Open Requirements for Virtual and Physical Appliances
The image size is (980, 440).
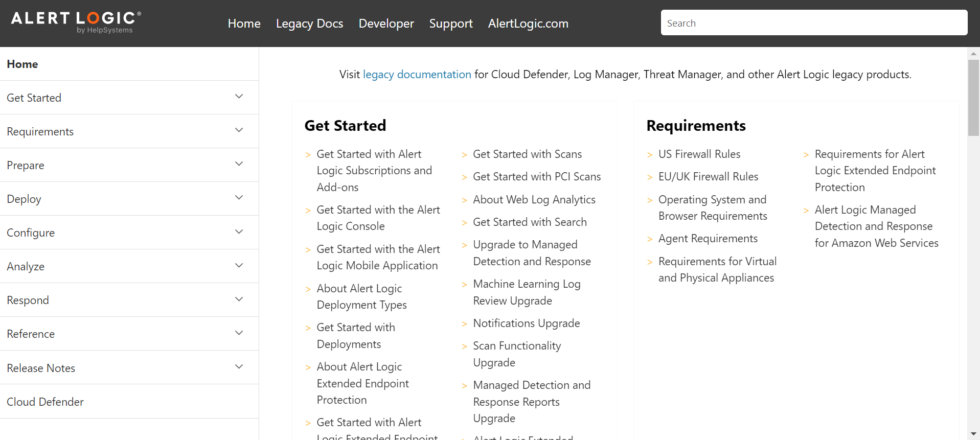click(x=717, y=269)
